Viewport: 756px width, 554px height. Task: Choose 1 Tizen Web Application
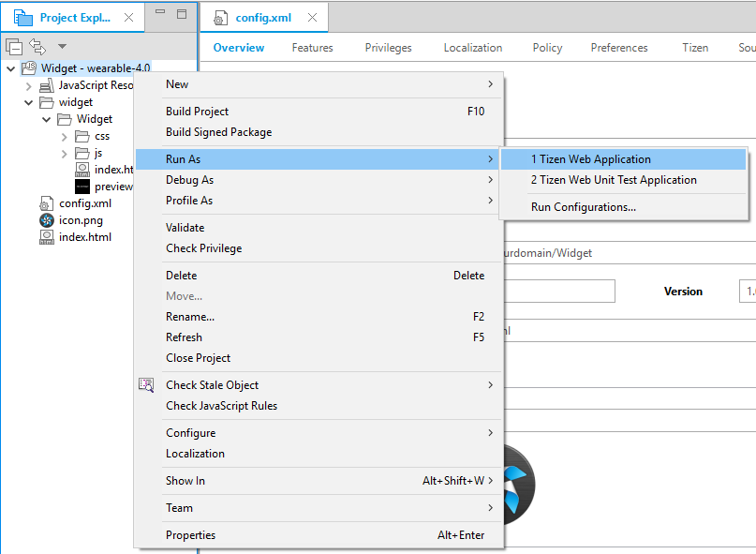pos(590,159)
